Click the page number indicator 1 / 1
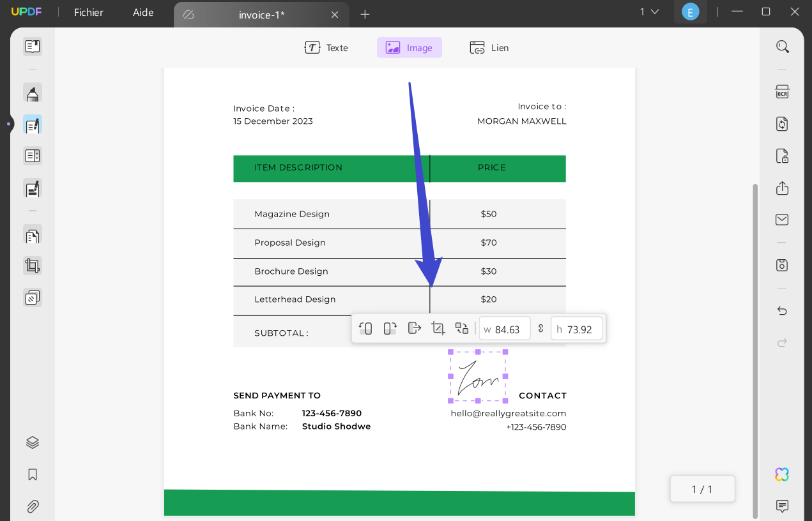Viewport: 812px width, 521px height. pos(702,489)
